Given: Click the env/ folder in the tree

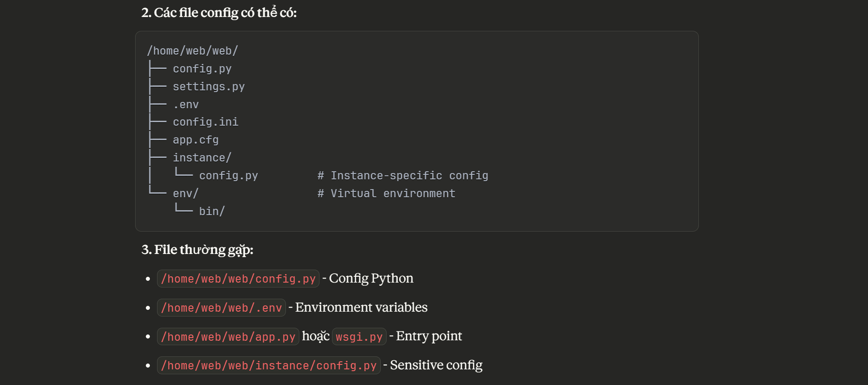Looking at the screenshot, I should (x=185, y=194).
